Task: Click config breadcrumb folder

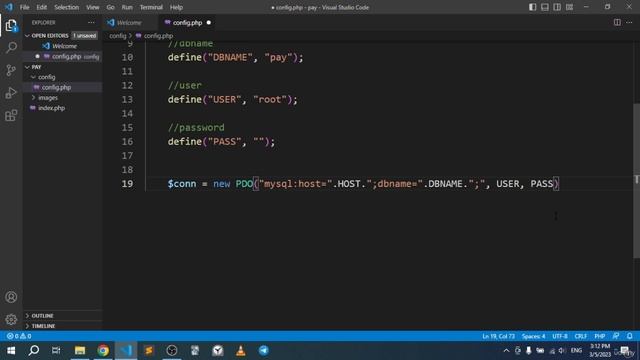Action: pyautogui.click(x=118, y=36)
